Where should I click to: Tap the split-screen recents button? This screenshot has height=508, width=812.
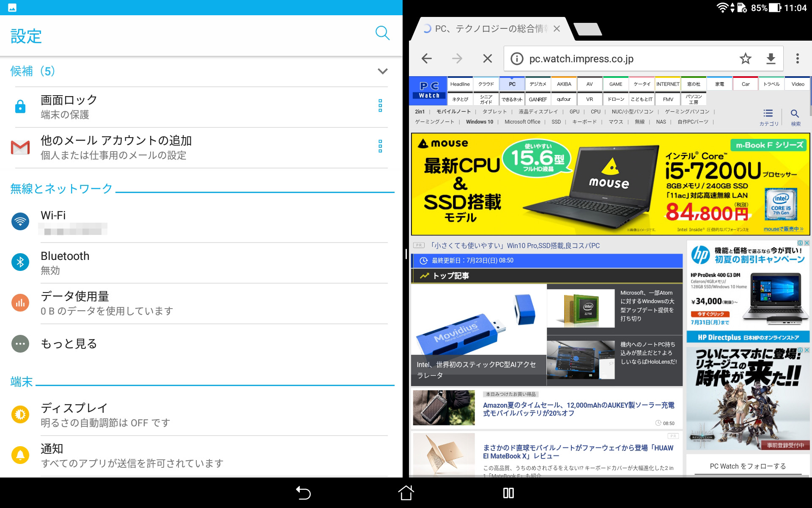(x=508, y=493)
